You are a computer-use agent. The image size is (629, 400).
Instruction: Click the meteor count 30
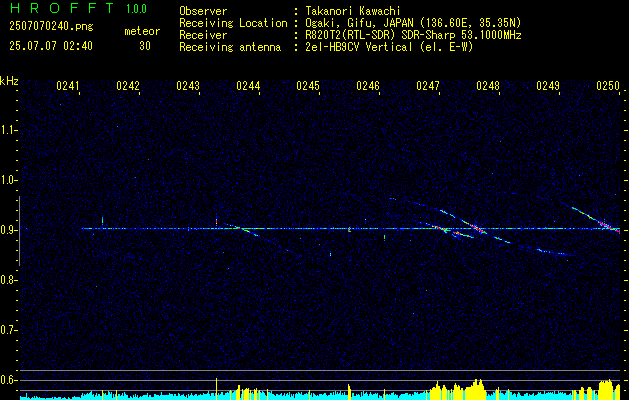tap(145, 46)
